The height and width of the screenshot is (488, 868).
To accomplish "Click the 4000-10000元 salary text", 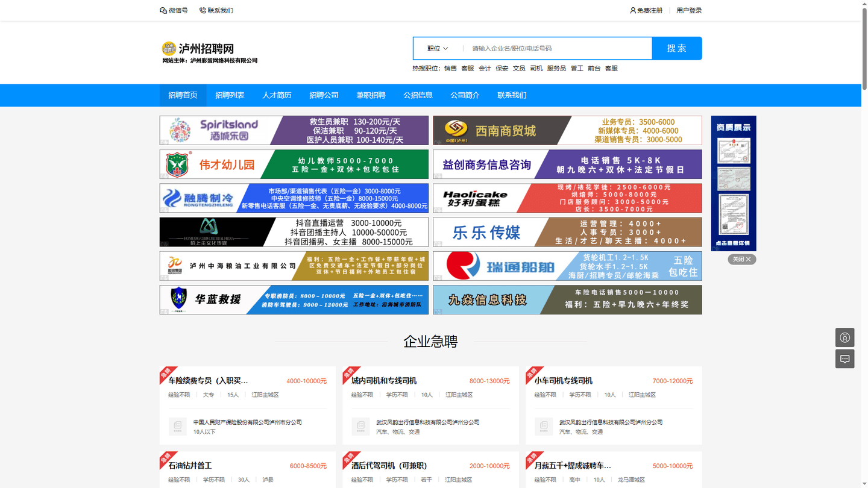I will tap(306, 381).
